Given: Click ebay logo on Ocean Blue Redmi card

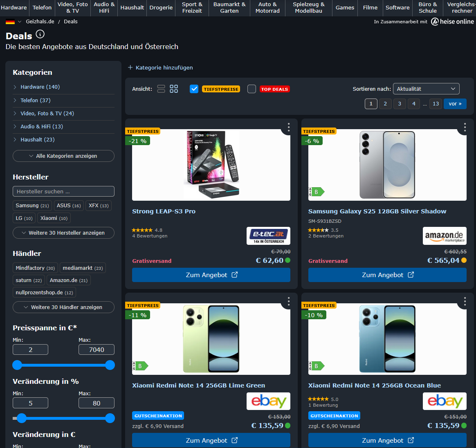Looking at the screenshot, I should (x=445, y=401).
